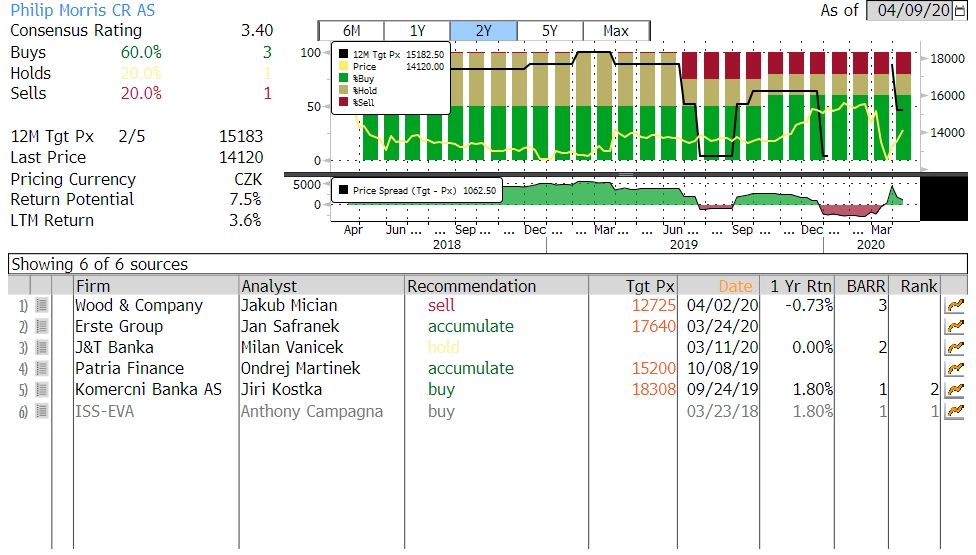Click analyst Jiri Kostka
This screenshot has height=555, width=976.
281,390
